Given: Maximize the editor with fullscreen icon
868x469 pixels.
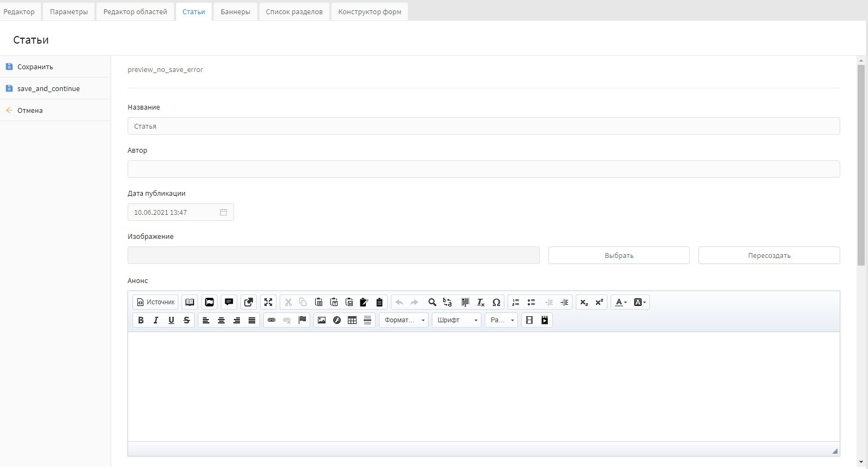Looking at the screenshot, I should pyautogui.click(x=268, y=302).
